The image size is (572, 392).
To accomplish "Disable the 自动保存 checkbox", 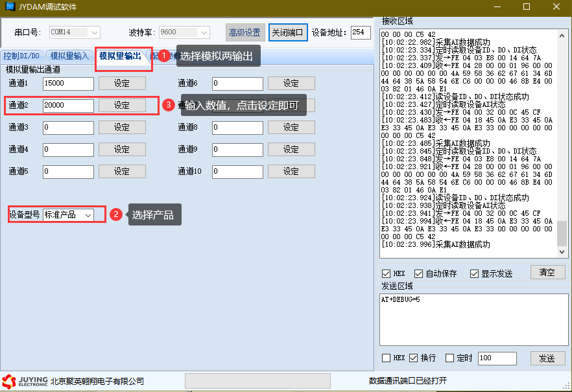I will pyautogui.click(x=418, y=273).
